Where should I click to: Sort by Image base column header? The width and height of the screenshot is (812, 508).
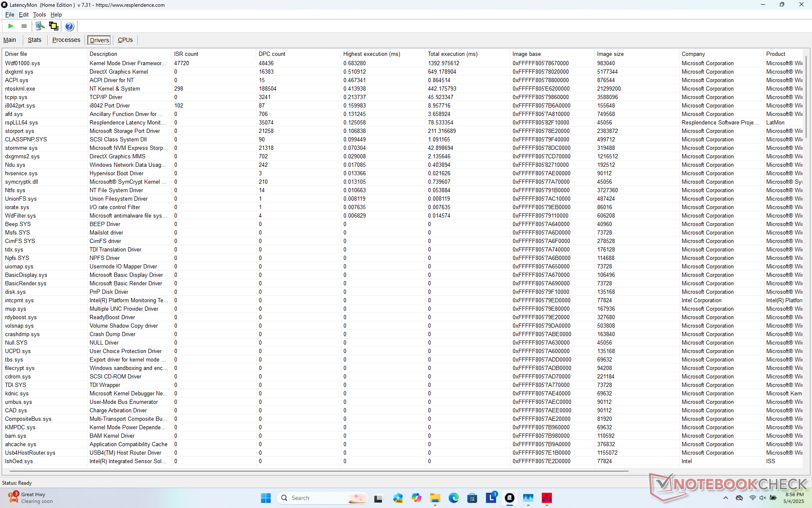pyautogui.click(x=552, y=54)
